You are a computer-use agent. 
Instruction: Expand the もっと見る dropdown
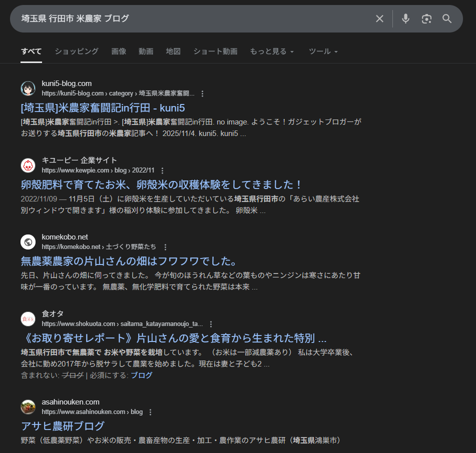tap(272, 51)
